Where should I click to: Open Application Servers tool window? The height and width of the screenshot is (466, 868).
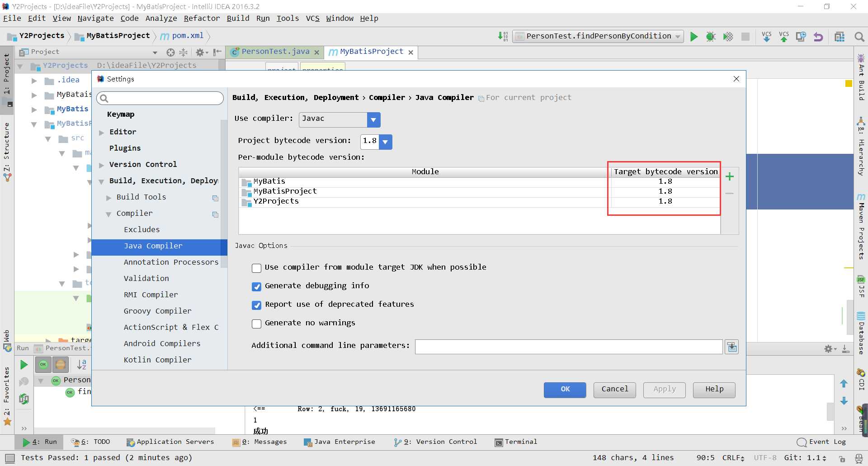coord(170,442)
